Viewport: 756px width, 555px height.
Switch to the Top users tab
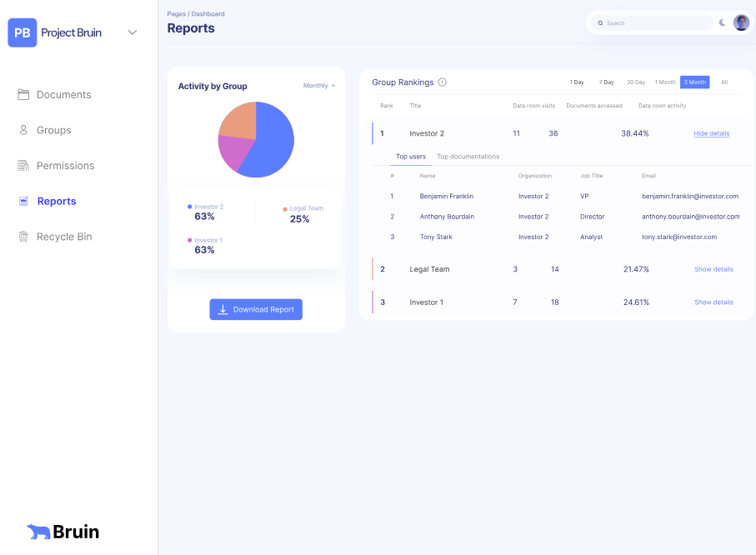pyautogui.click(x=411, y=157)
